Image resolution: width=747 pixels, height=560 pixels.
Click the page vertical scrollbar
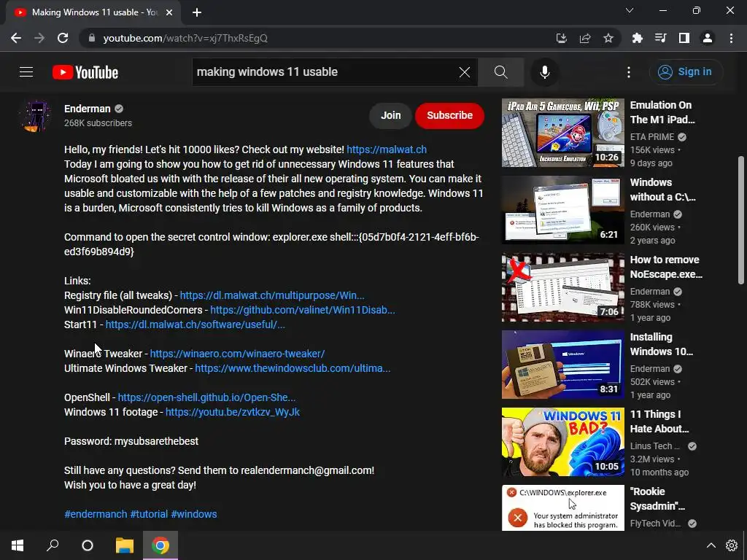[x=741, y=219]
